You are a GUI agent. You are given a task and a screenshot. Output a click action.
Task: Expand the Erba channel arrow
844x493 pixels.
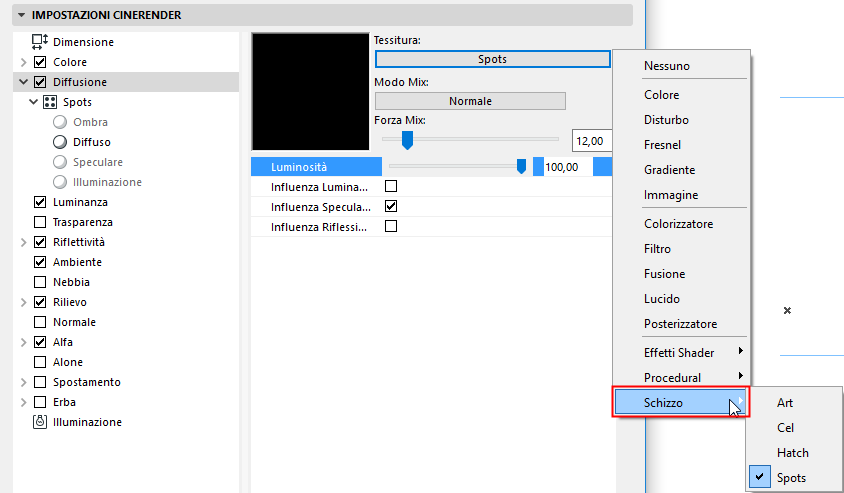coord(23,402)
